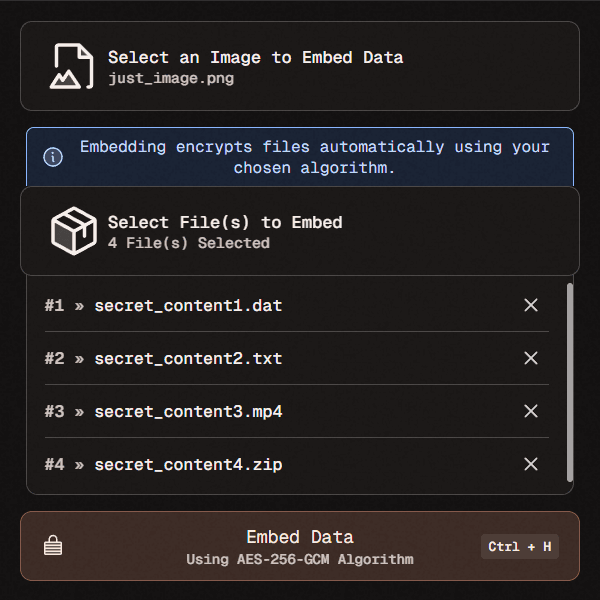Click the "4 File(s) Selected" label
The width and height of the screenshot is (600, 600).
(x=188, y=243)
